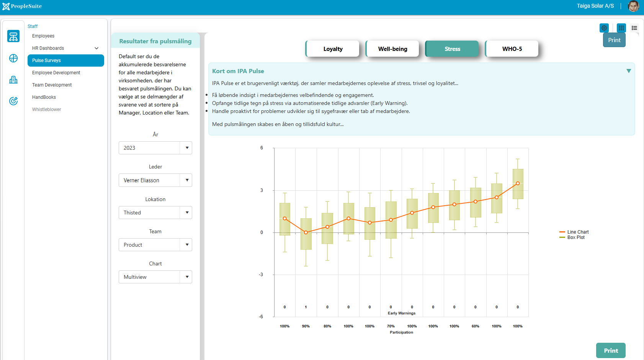Switch to the WHO-5 tab
Viewport: 644px width, 360px height.
(x=512, y=49)
